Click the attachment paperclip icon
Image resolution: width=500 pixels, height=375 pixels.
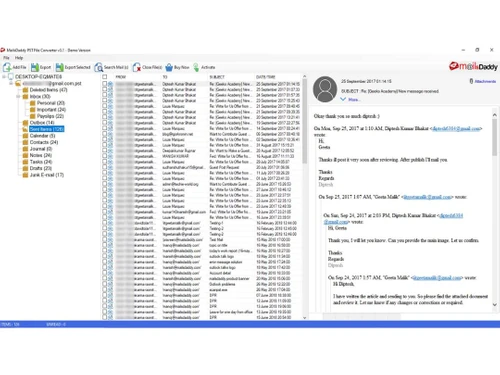click(x=471, y=81)
